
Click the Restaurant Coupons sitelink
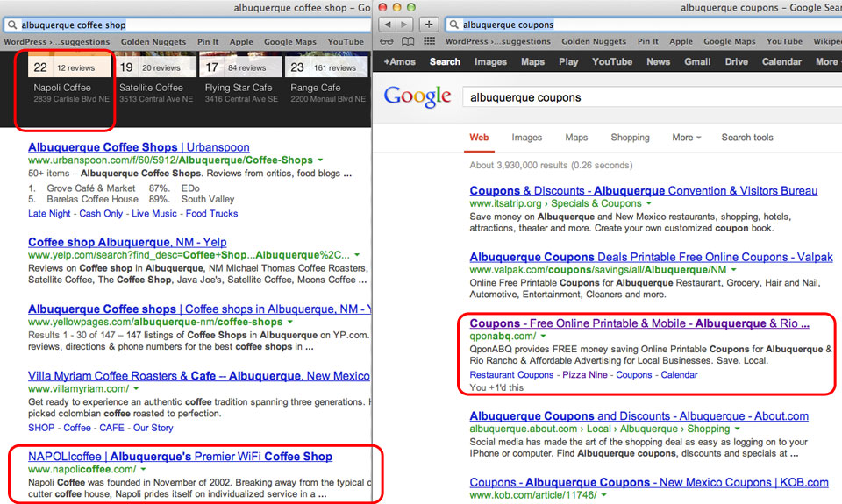click(x=511, y=374)
